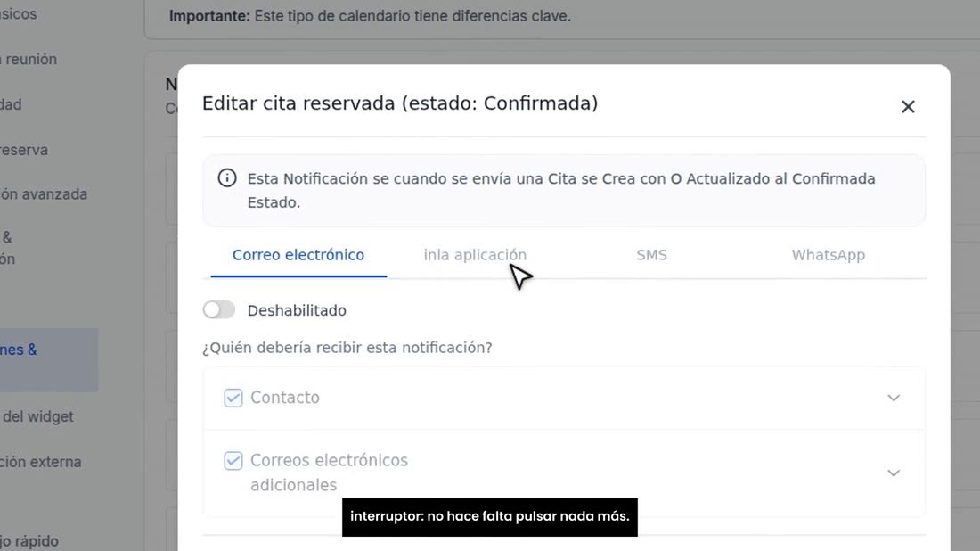Select the del widget sidebar item
980x551 pixels.
[x=37, y=416]
